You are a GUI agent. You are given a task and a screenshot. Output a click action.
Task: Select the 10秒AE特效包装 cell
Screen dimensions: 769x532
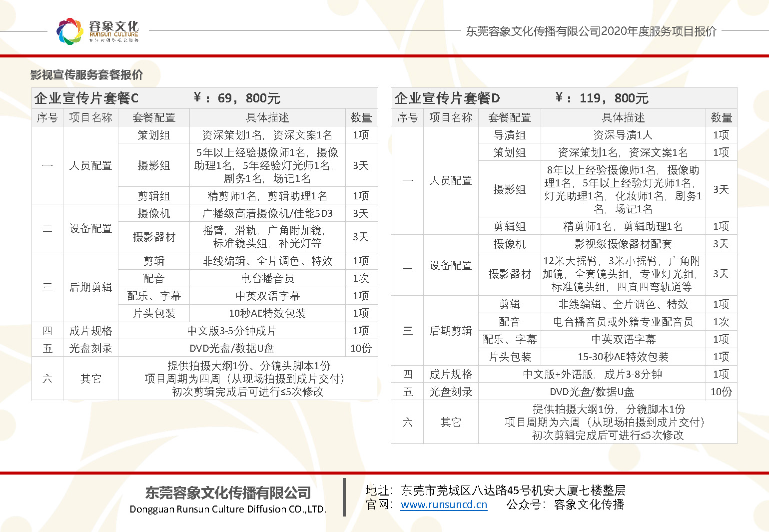pyautogui.click(x=267, y=313)
